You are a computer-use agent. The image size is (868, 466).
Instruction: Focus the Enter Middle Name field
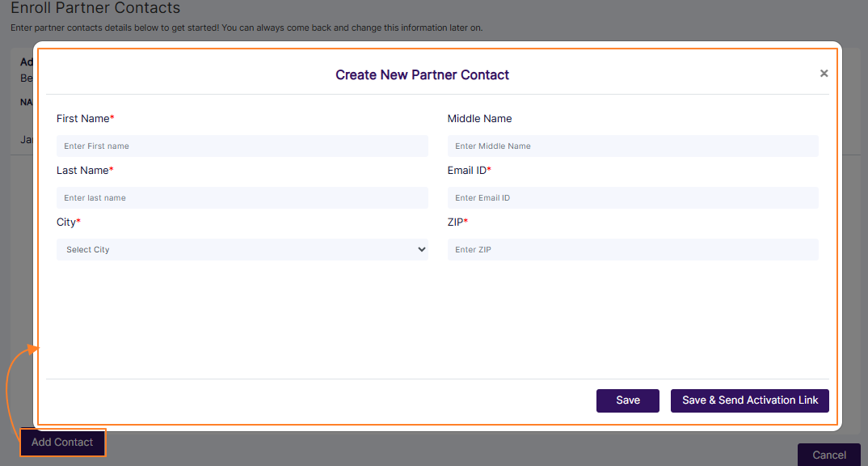[633, 146]
